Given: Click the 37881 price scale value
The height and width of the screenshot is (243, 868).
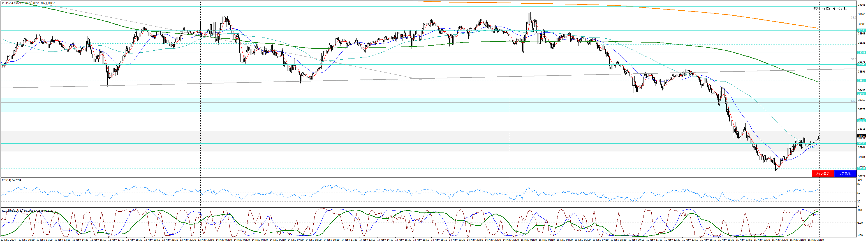Looking at the screenshot, I should tap(862, 157).
